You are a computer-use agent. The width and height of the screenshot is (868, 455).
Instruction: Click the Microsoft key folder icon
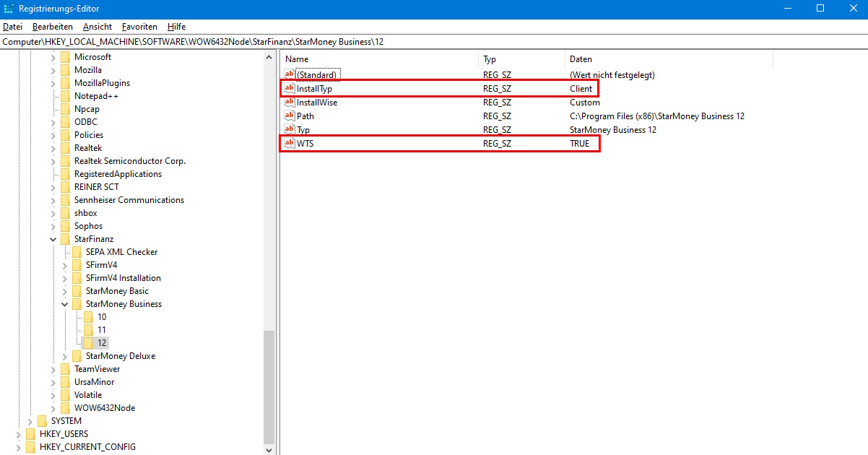point(65,57)
